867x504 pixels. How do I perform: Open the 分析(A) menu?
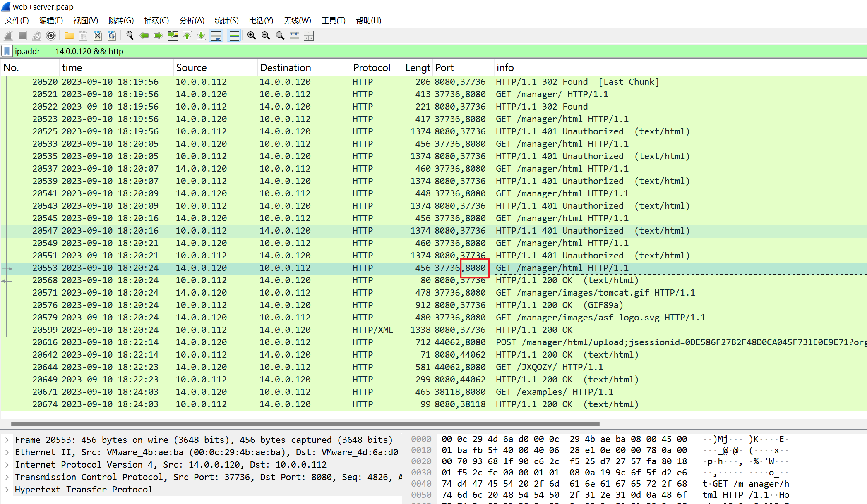coord(192,20)
